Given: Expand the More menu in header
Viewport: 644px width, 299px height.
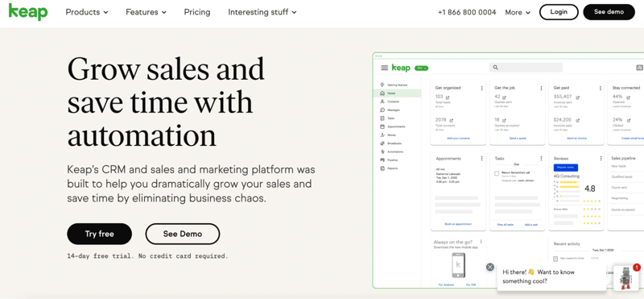Looking at the screenshot, I should tap(518, 12).
